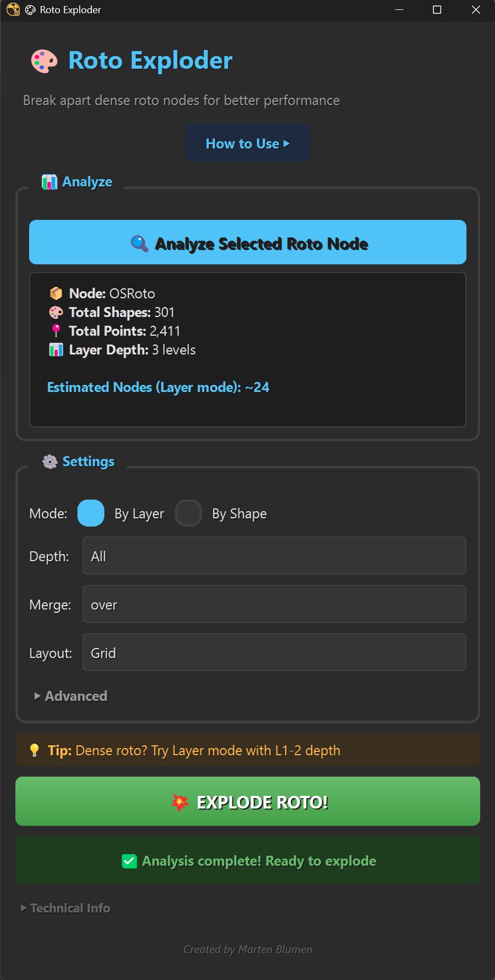The height and width of the screenshot is (980, 495).
Task: Expand the How to Use instructions
Action: (248, 143)
